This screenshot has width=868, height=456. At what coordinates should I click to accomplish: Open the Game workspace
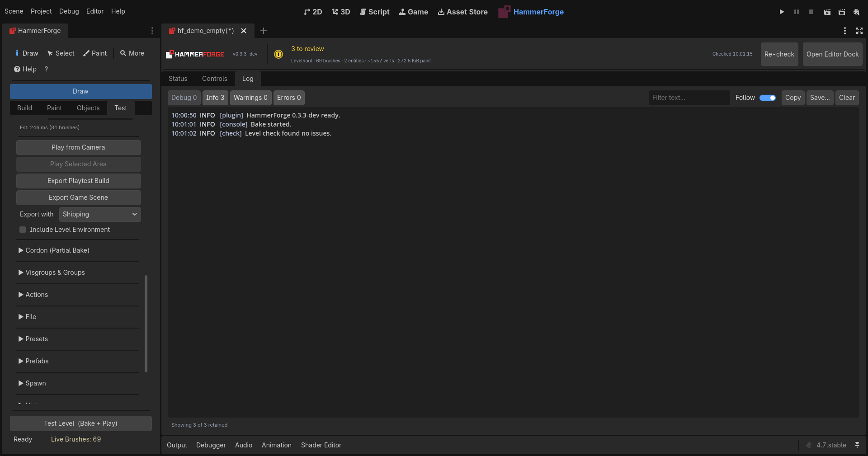(x=414, y=12)
